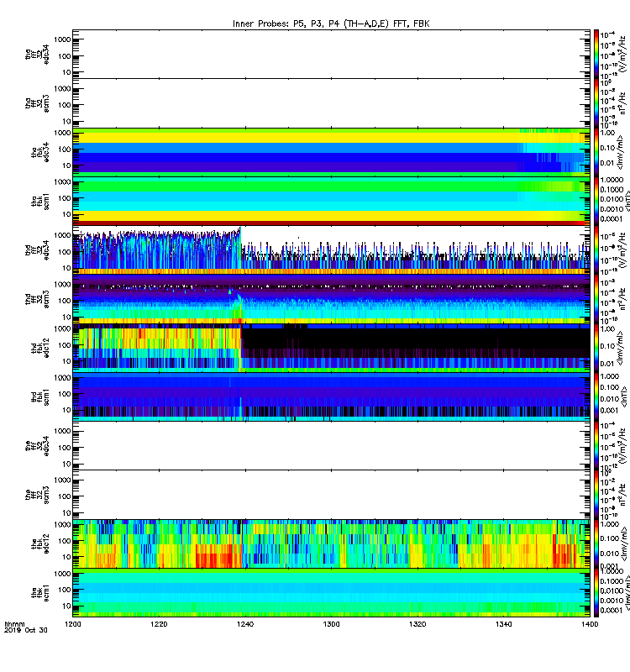Click the 'the fff 32 scm3' y-axis label

(x=37, y=495)
